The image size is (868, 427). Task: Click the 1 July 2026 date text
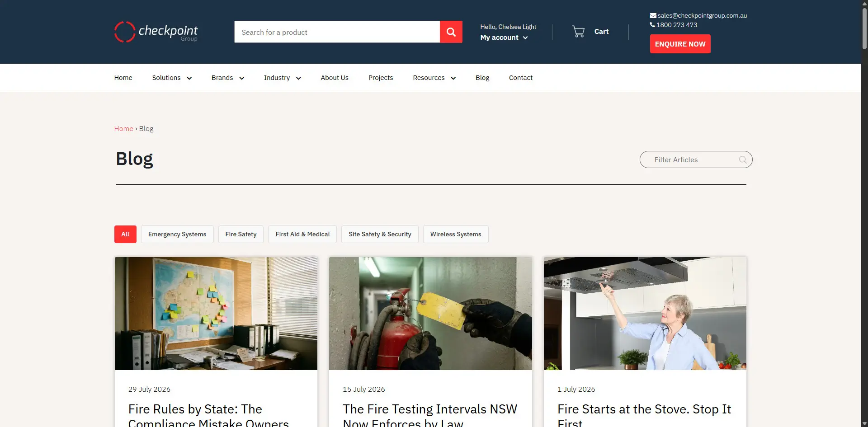click(x=576, y=389)
